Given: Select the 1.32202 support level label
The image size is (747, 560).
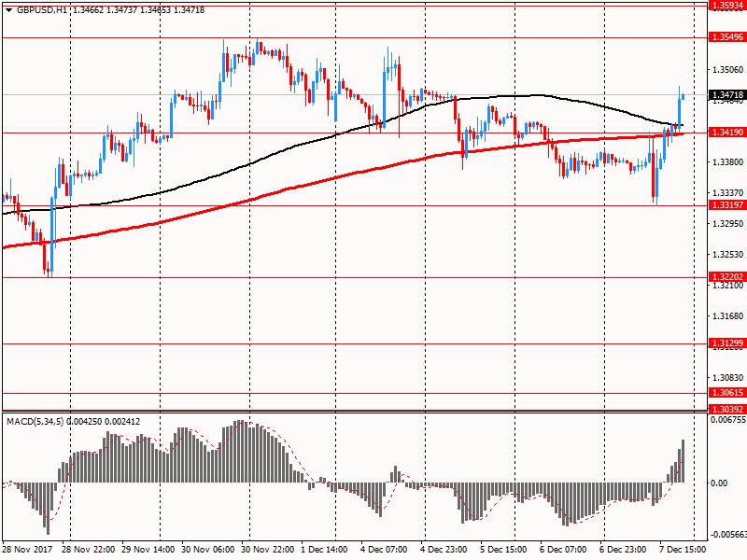Looking at the screenshot, I should (727, 276).
